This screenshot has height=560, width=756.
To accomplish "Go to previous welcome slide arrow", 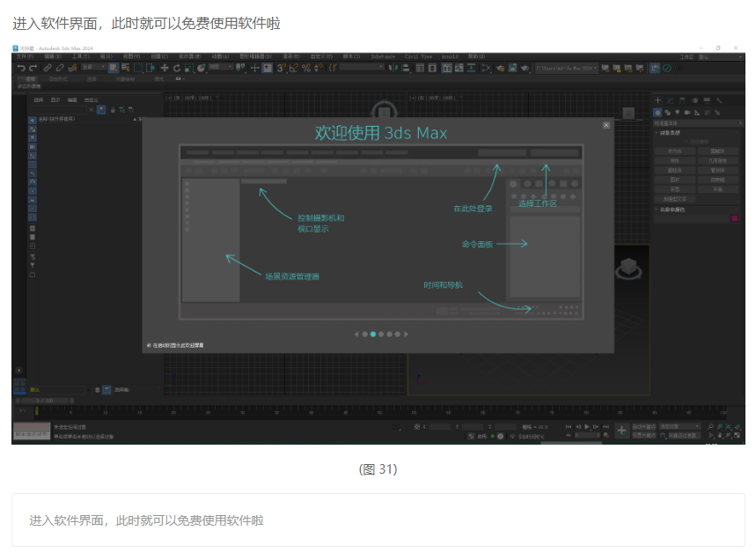I will coord(356,335).
